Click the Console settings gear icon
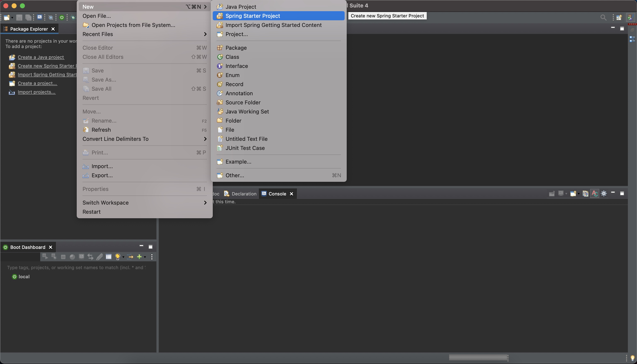 604,194
